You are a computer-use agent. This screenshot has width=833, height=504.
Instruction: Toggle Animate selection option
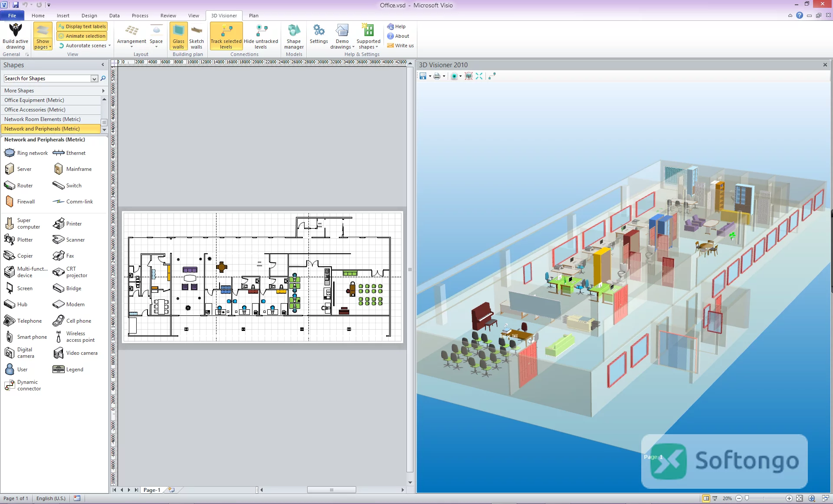coord(82,36)
